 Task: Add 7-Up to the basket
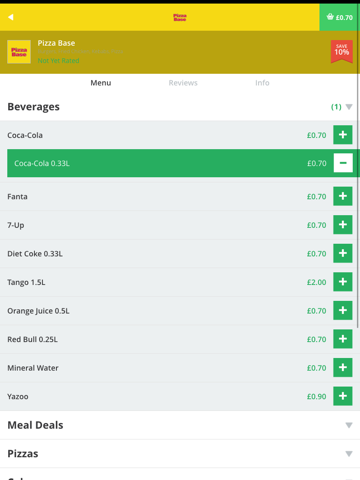tap(343, 225)
